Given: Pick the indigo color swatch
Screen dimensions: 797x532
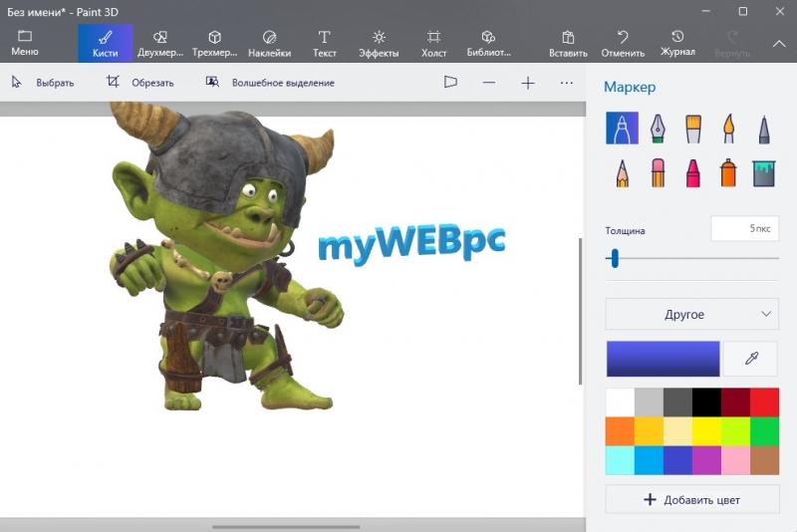Looking at the screenshot, I should click(x=678, y=460).
